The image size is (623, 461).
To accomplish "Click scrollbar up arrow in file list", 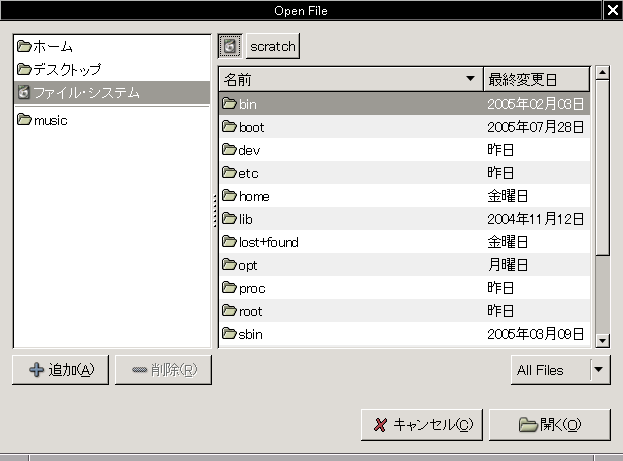I will click(602, 73).
